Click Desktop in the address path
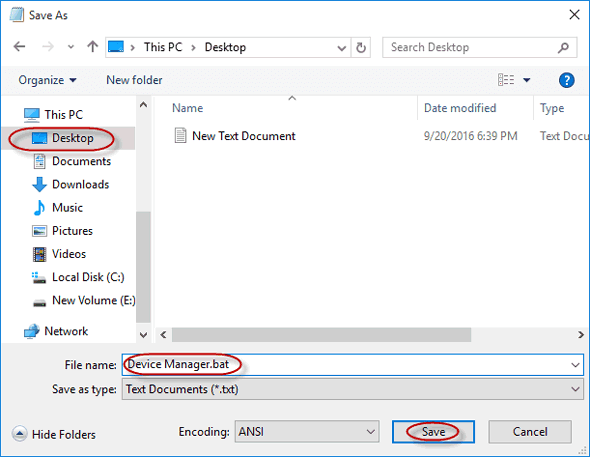Screen dimensions: 590x457 [225, 47]
